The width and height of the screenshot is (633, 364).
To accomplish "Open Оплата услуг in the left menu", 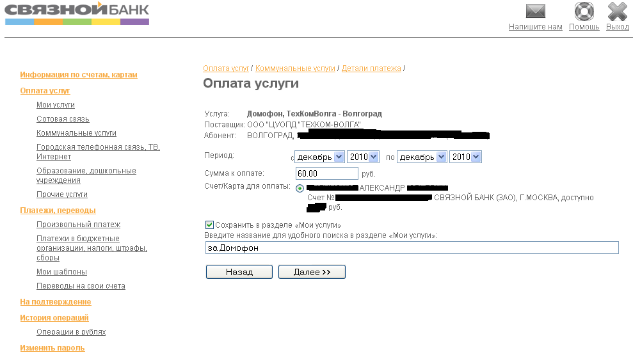I will (45, 91).
